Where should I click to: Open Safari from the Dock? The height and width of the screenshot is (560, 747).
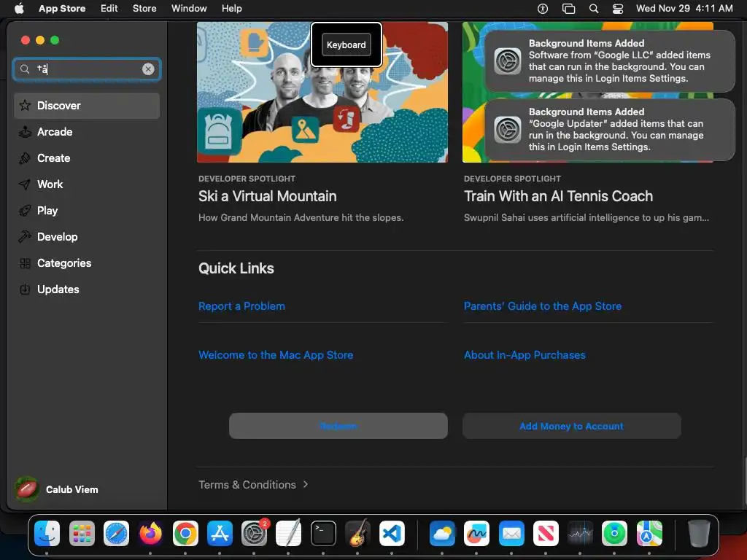(116, 533)
